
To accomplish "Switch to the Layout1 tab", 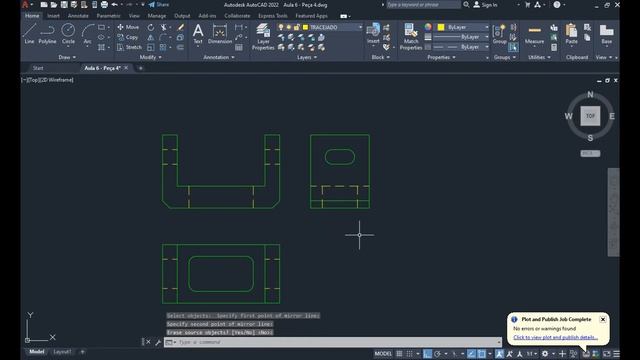I will (x=62, y=352).
